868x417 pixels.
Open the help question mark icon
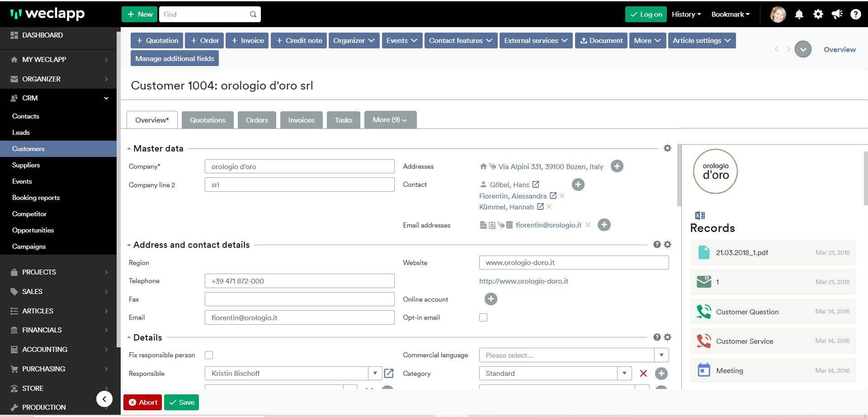tap(855, 14)
